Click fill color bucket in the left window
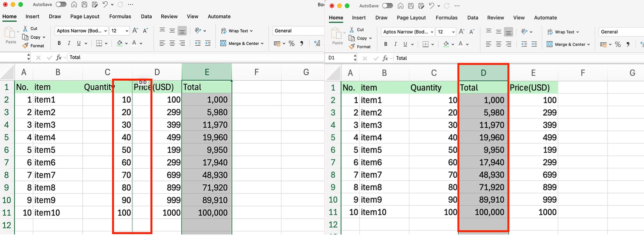 point(119,43)
